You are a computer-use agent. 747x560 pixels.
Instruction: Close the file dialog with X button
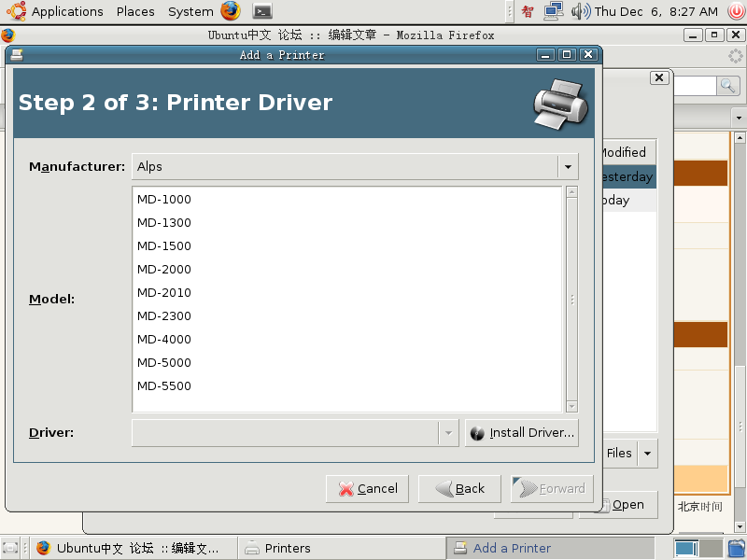tap(659, 77)
